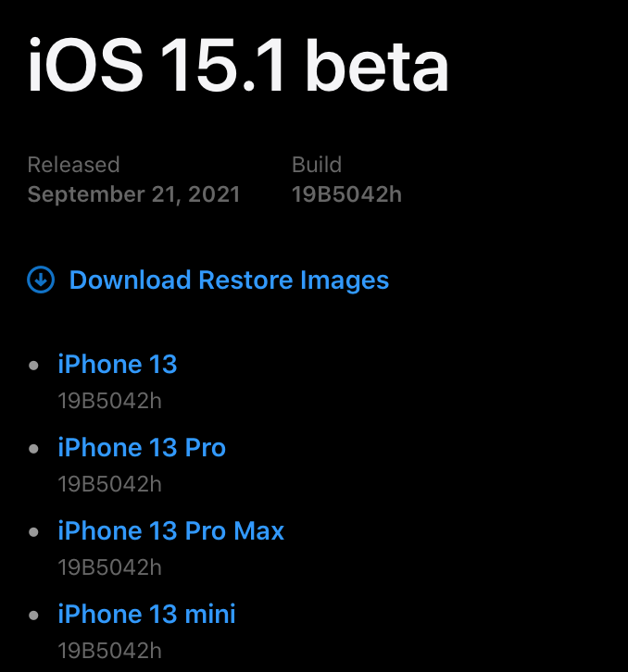This screenshot has width=628, height=672.
Task: Click the Released label
Action: (73, 165)
